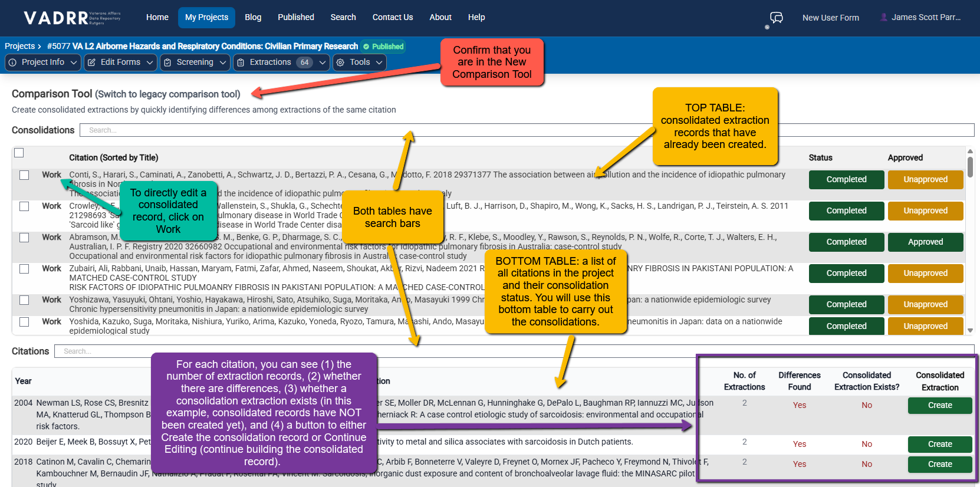Check the box for Yoshida citation

point(24,322)
